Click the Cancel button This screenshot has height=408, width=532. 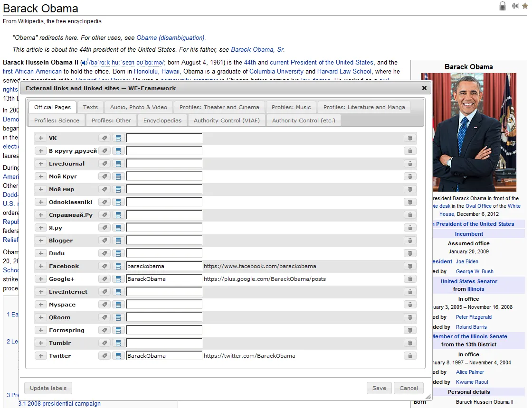(x=408, y=388)
